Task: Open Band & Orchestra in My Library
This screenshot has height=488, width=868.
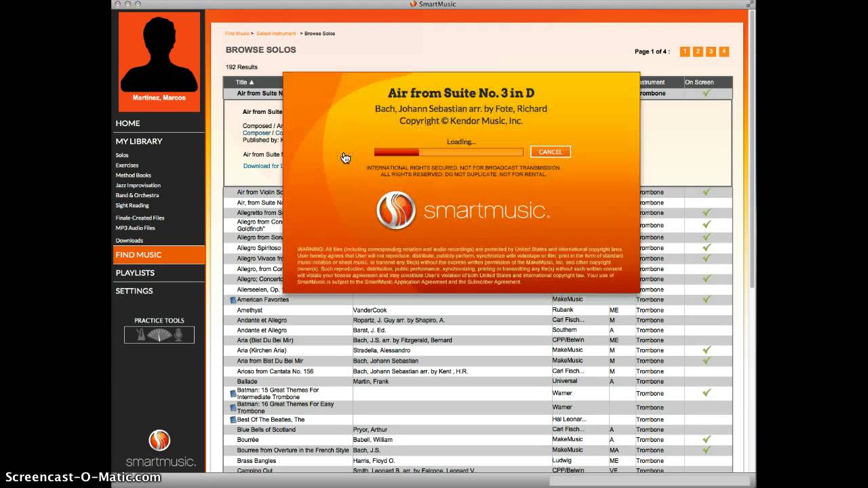Action: point(137,195)
